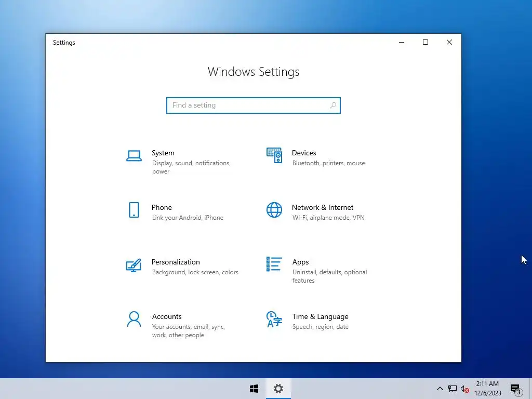
Task: Click 'Bluetooth, printers, mouse' description
Action: (x=329, y=163)
